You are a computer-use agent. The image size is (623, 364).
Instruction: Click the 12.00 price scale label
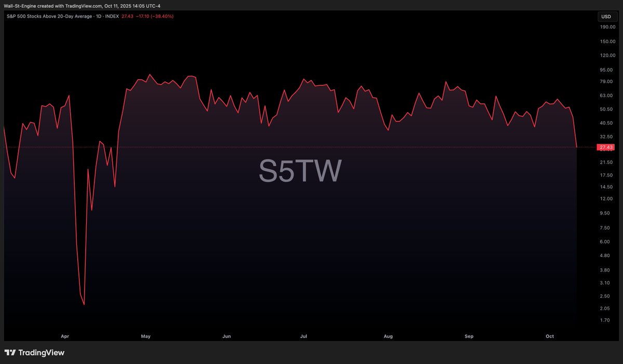[607, 199]
